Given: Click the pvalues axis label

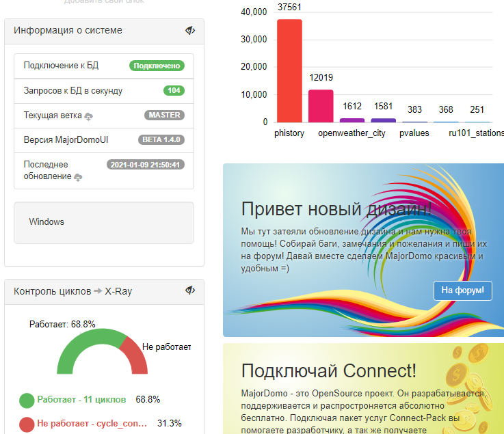Looking at the screenshot, I should point(414,133).
